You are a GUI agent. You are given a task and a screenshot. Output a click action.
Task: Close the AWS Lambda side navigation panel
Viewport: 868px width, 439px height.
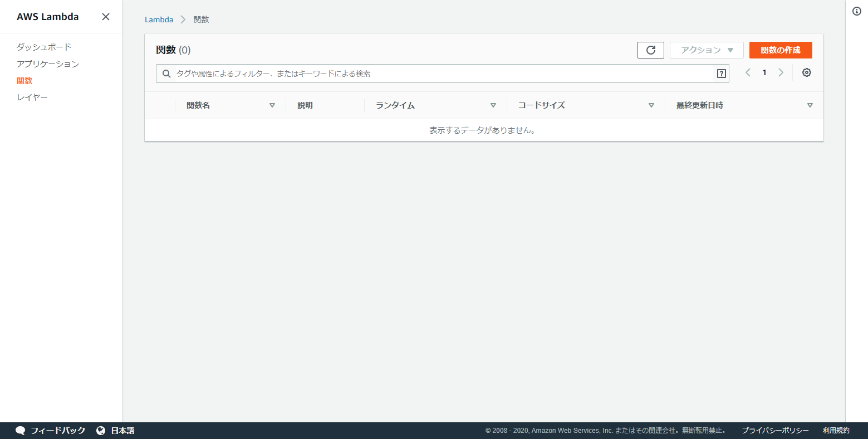coord(106,17)
